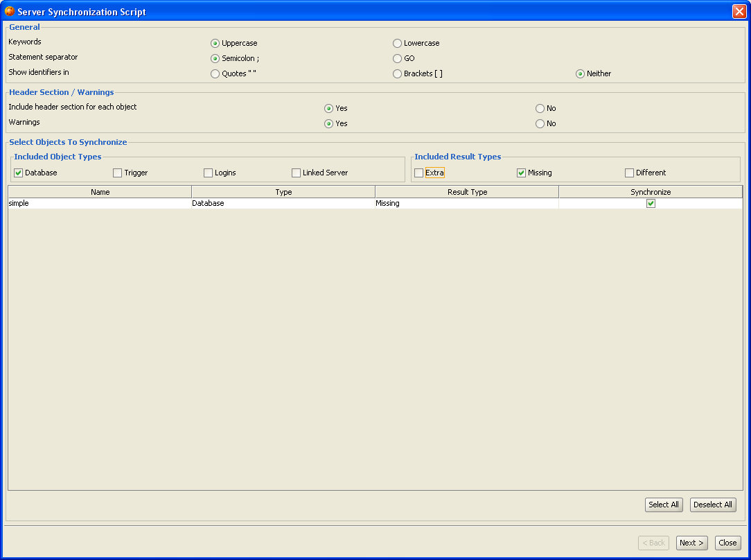Sort by the Type column header
The height and width of the screenshot is (560, 751).
283,192
